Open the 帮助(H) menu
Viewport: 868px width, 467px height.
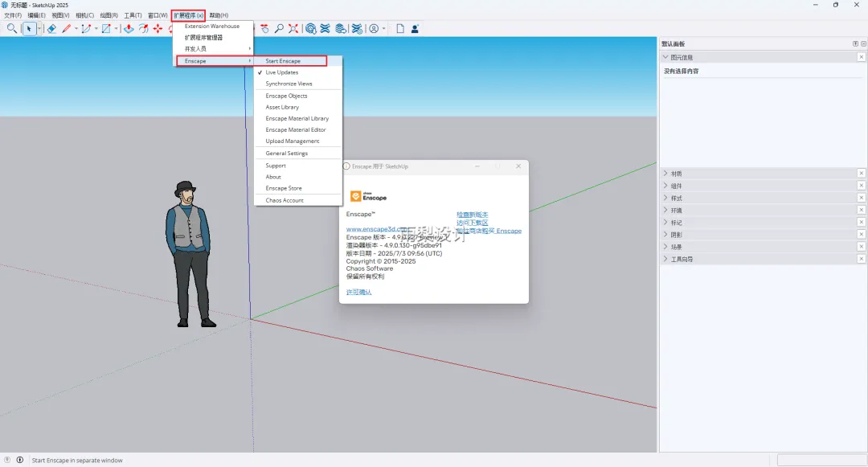(x=219, y=15)
